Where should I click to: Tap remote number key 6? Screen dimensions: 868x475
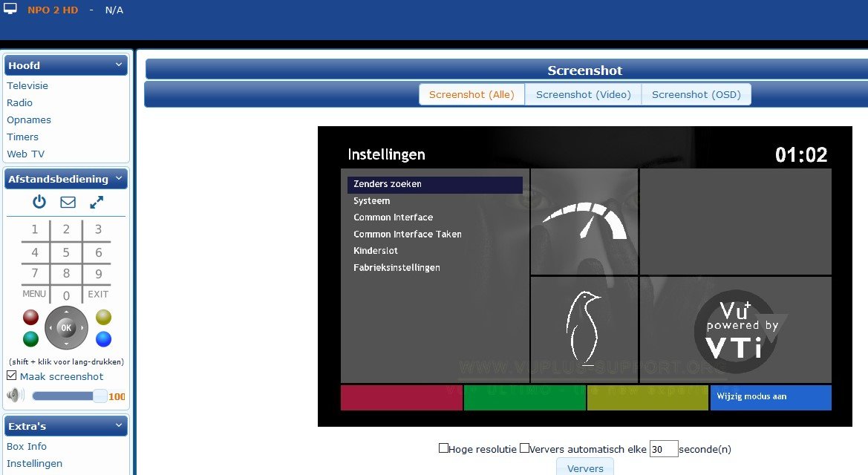98,252
